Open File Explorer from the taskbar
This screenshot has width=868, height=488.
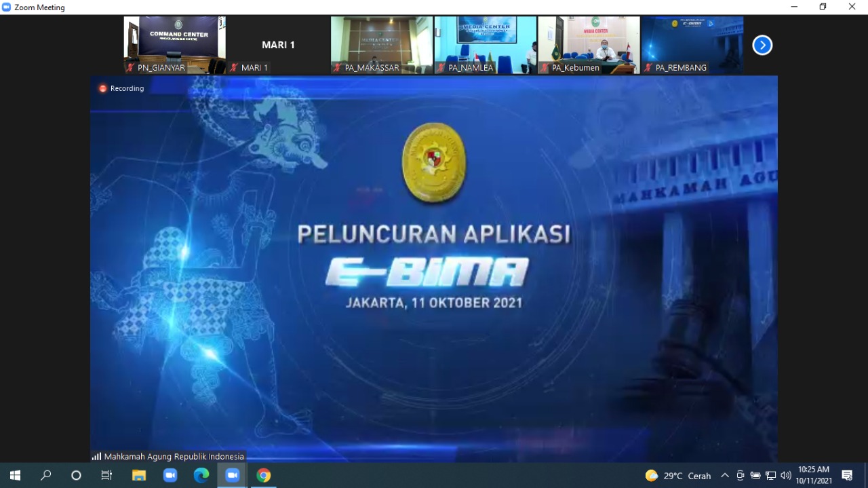(139, 476)
